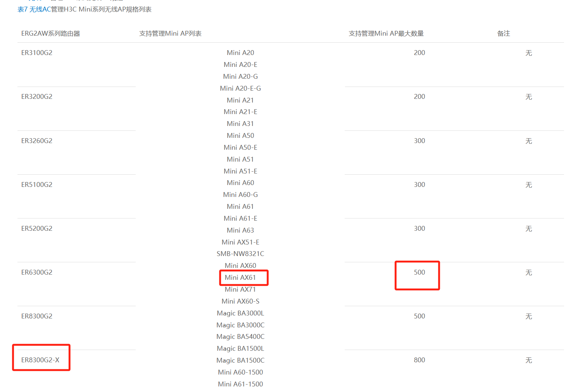Select Mini A20-E-G in the AP list
Screen dimensions: 580x392
tap(240, 88)
